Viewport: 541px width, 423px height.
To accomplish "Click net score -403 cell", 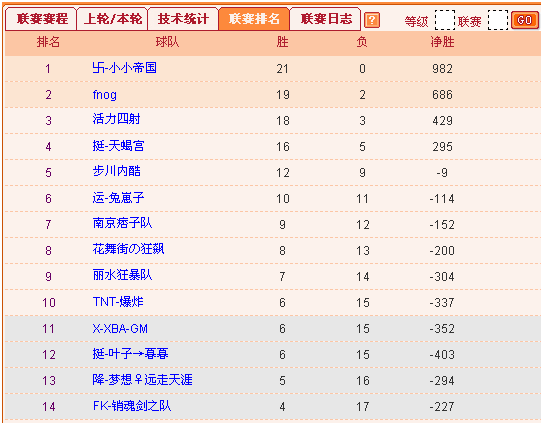I will click(x=442, y=355).
